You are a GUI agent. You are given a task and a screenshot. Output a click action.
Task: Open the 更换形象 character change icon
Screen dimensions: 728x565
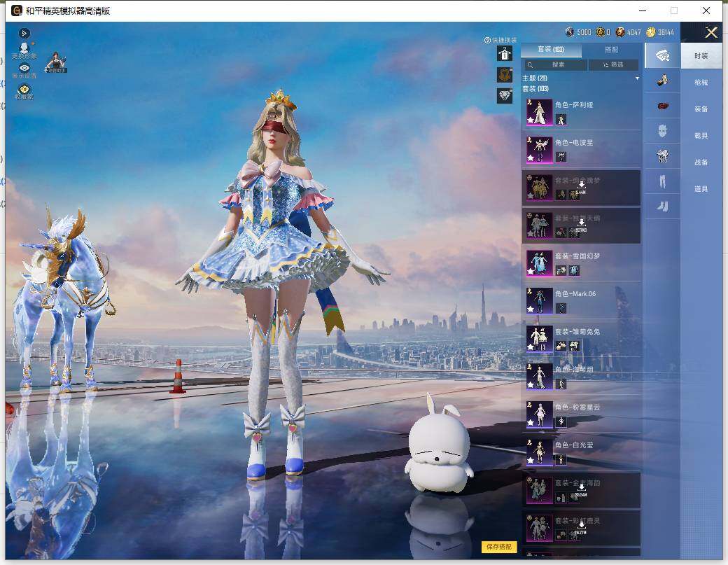[x=24, y=50]
